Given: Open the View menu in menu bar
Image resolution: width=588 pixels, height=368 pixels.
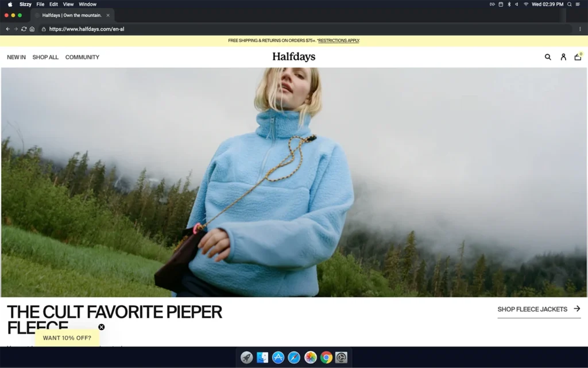Looking at the screenshot, I should (68, 4).
